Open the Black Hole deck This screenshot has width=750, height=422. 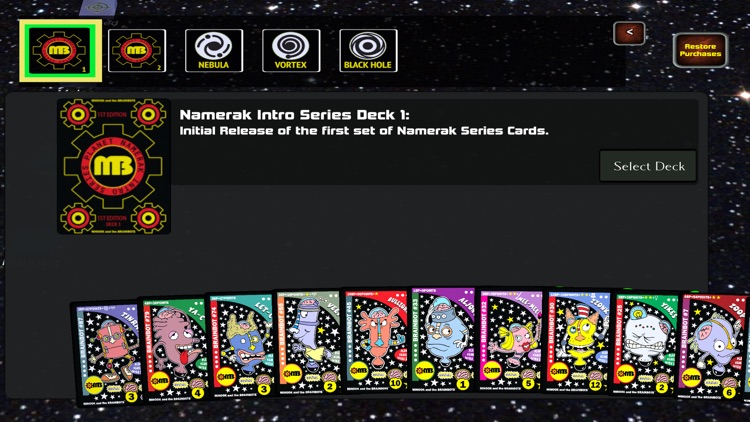[368, 51]
